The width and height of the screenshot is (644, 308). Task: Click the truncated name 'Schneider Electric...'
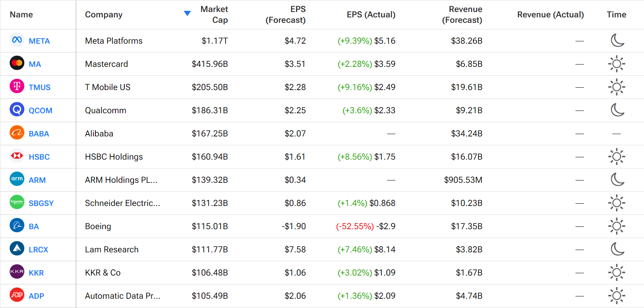(122, 203)
